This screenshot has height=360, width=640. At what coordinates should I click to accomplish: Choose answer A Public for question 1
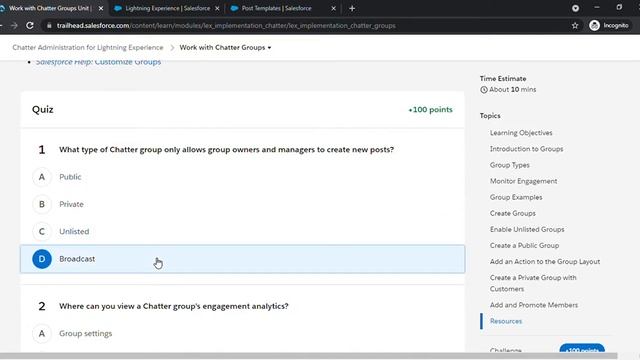242,177
